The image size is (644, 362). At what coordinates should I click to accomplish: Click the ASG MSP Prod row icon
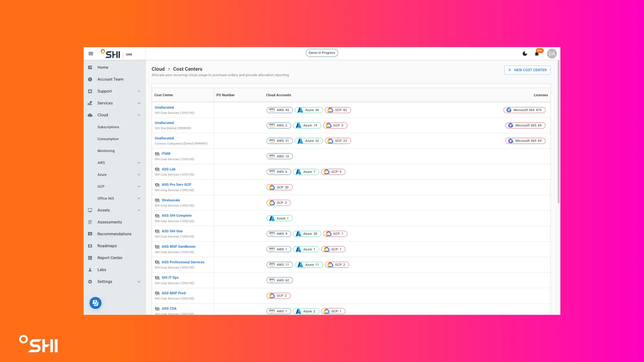point(157,293)
